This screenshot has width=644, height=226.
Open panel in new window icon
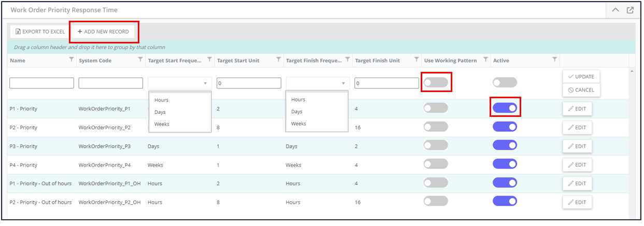point(630,10)
